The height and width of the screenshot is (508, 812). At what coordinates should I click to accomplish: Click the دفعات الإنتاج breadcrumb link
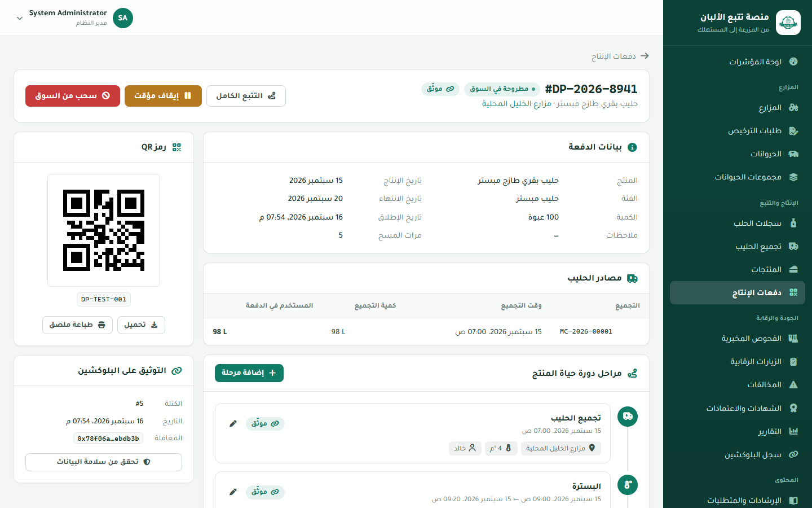[614, 56]
